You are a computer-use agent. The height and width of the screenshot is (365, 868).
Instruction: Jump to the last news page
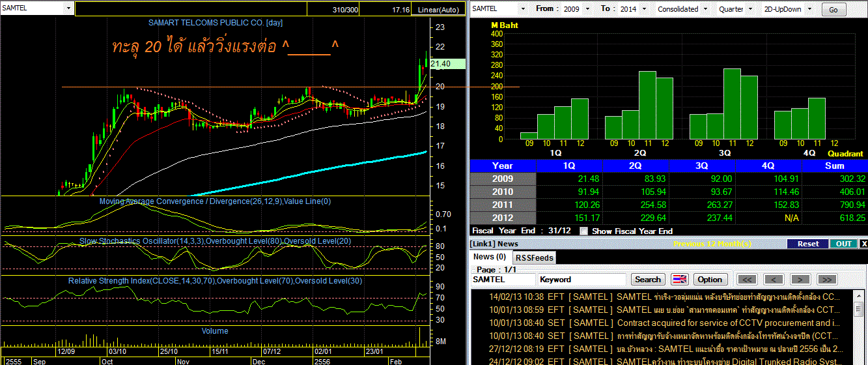pyautogui.click(x=826, y=280)
